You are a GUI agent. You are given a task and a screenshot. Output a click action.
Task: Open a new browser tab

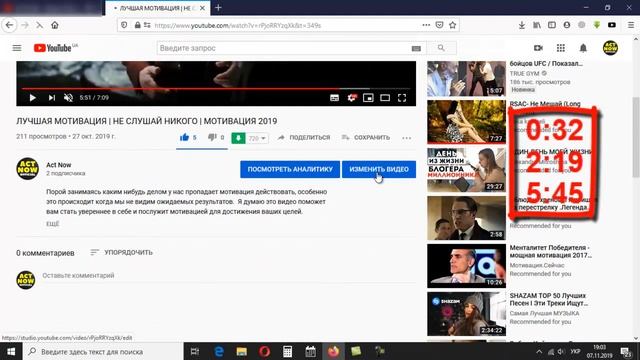coord(218,7)
